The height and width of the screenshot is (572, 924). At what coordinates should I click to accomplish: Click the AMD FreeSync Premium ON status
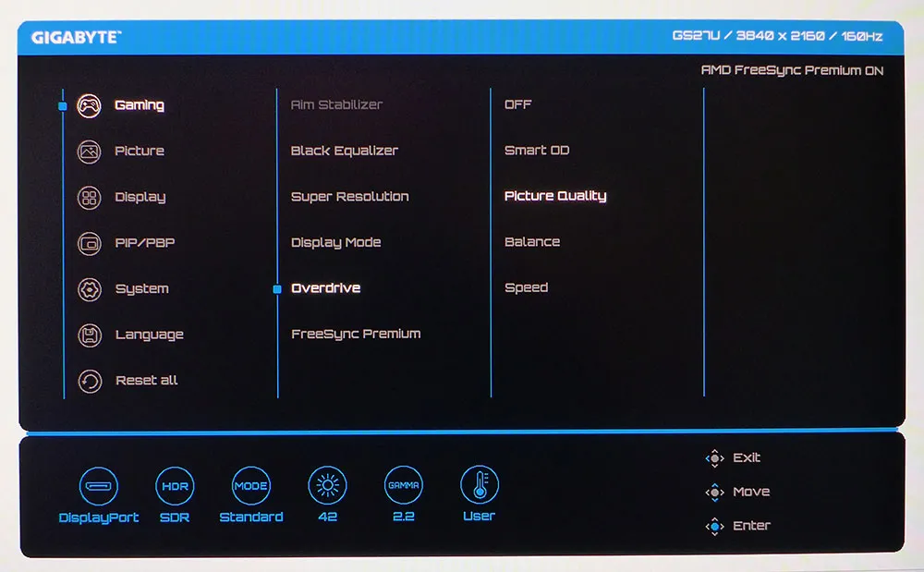click(792, 70)
